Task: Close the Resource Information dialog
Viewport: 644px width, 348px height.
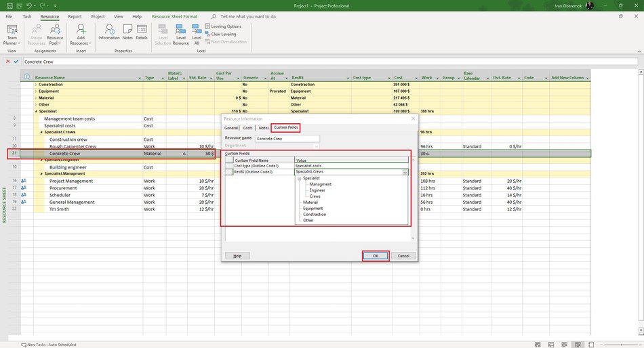Action: 414,118
